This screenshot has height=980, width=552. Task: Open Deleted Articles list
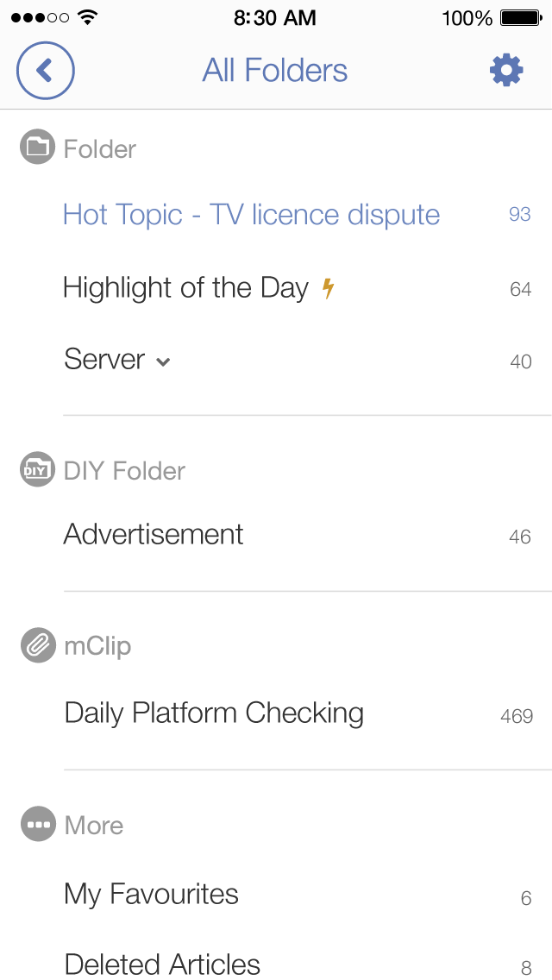[x=162, y=964]
